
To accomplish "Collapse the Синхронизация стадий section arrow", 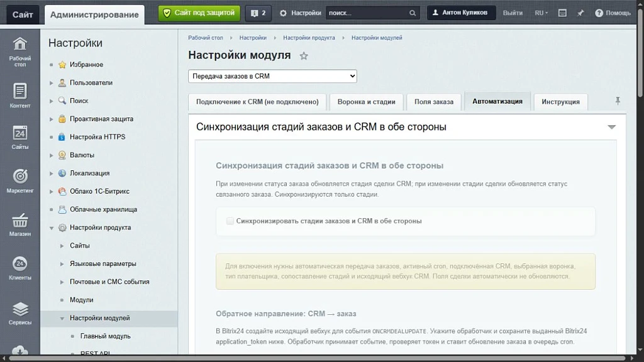I will pos(611,127).
